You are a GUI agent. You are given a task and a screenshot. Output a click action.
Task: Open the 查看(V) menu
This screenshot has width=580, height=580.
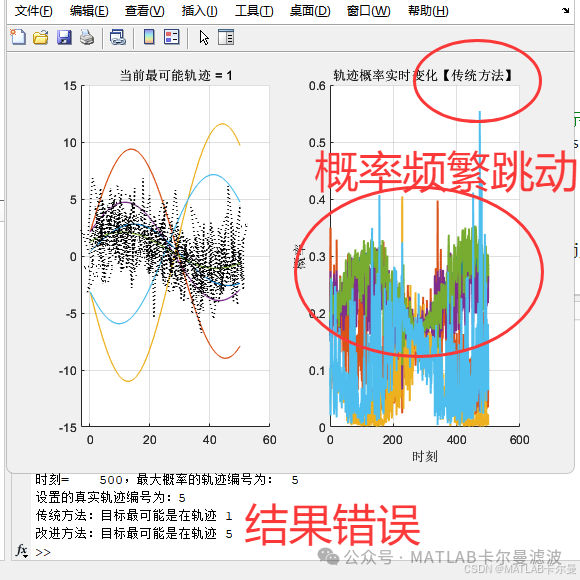pos(144,11)
